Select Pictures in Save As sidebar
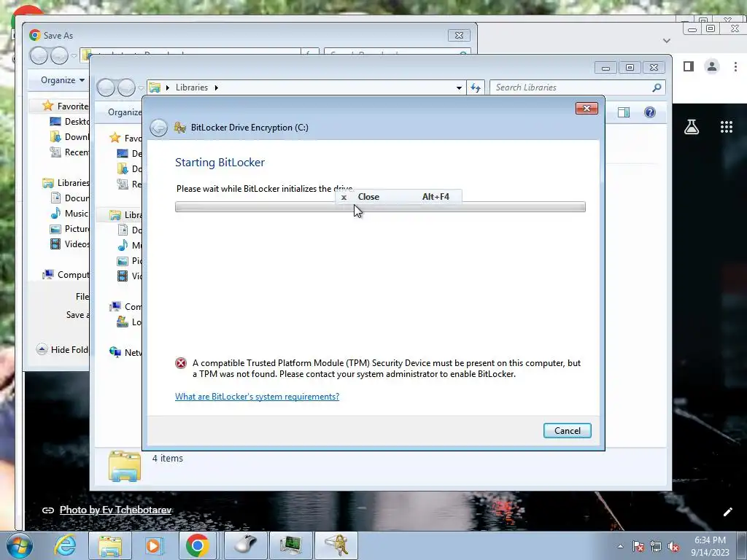The width and height of the screenshot is (747, 560). (69, 228)
